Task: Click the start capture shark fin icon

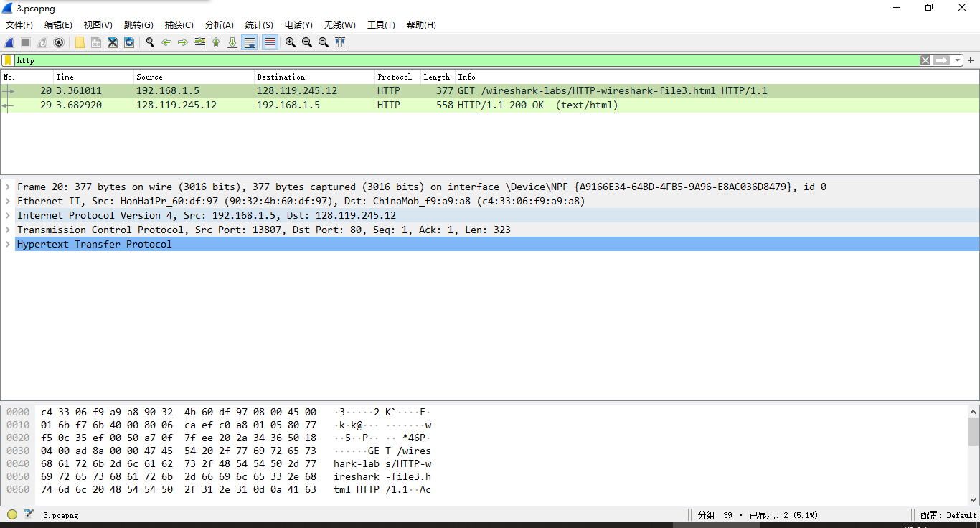Action: pyautogui.click(x=10, y=42)
